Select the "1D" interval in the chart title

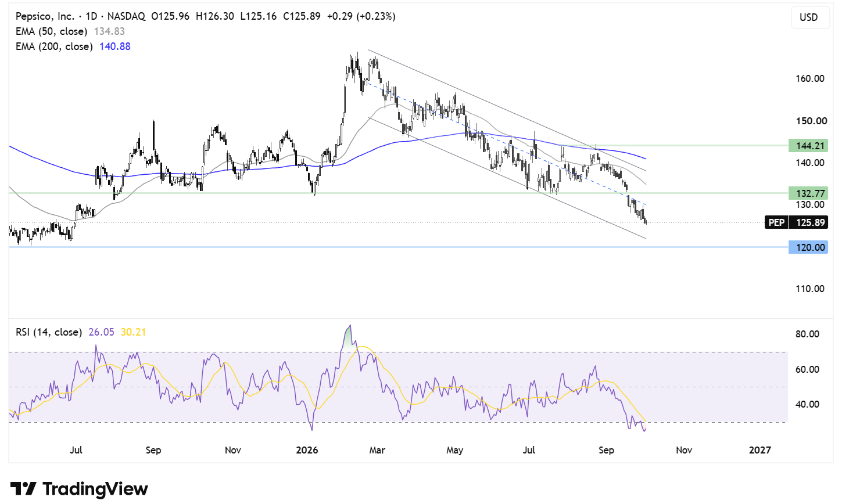91,16
